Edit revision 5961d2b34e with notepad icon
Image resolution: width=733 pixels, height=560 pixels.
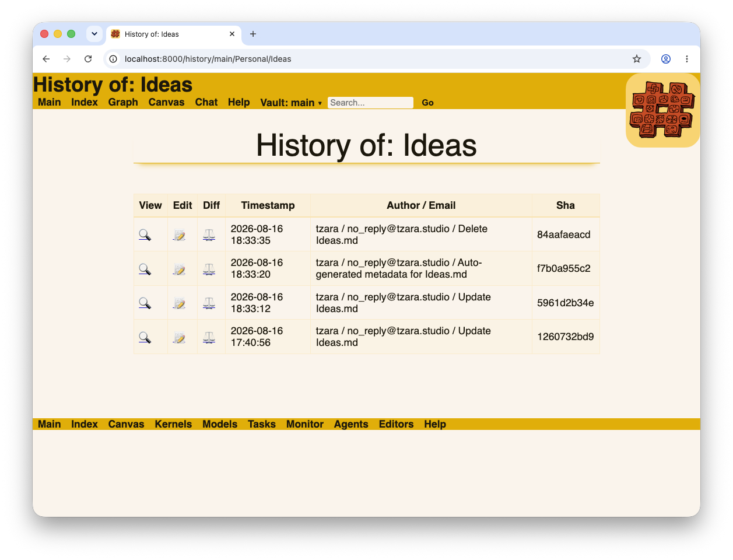point(179,303)
